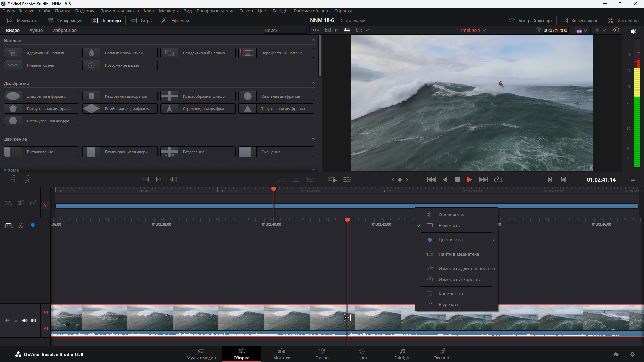Collapse the Диафрагма transitions section
644x362 pixels.
tap(313, 83)
